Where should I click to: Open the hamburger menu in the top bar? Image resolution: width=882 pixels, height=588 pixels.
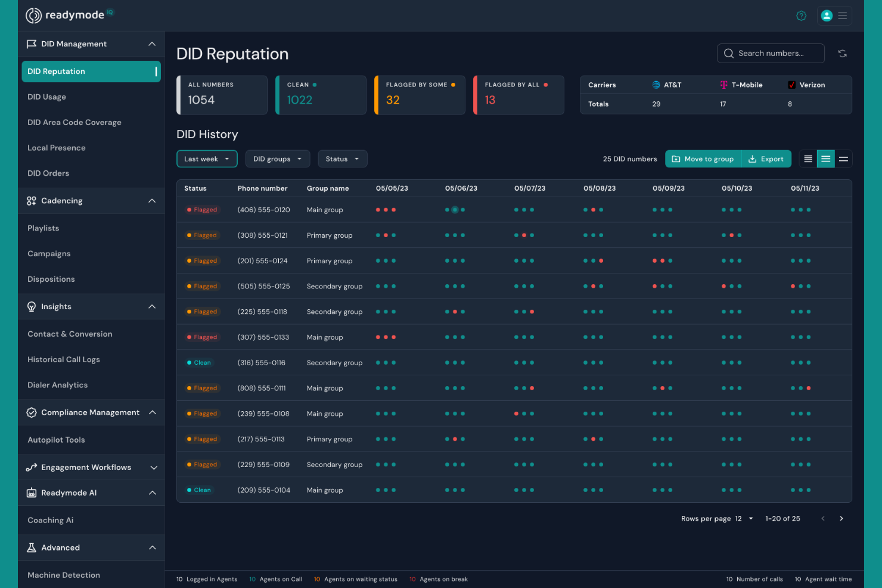[x=843, y=16]
